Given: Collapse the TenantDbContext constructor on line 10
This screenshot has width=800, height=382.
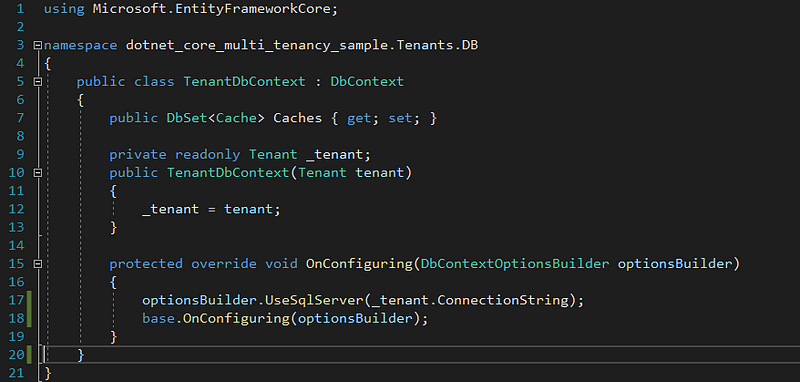Looking at the screenshot, I should click(37, 173).
